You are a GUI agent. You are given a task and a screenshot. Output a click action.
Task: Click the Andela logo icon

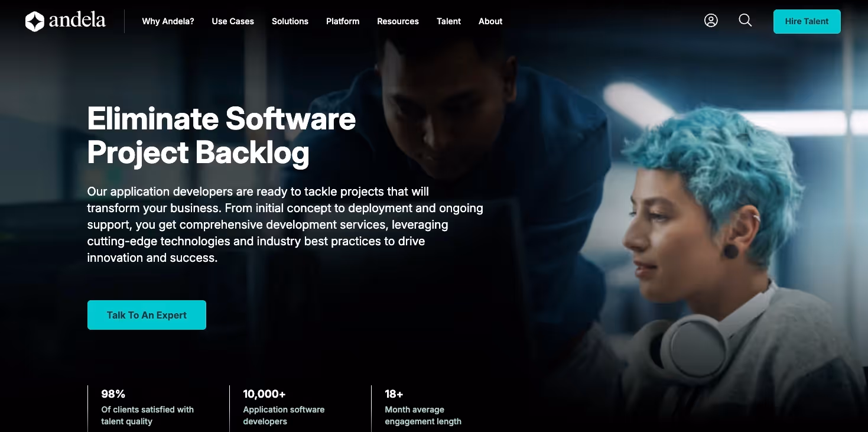coord(35,21)
